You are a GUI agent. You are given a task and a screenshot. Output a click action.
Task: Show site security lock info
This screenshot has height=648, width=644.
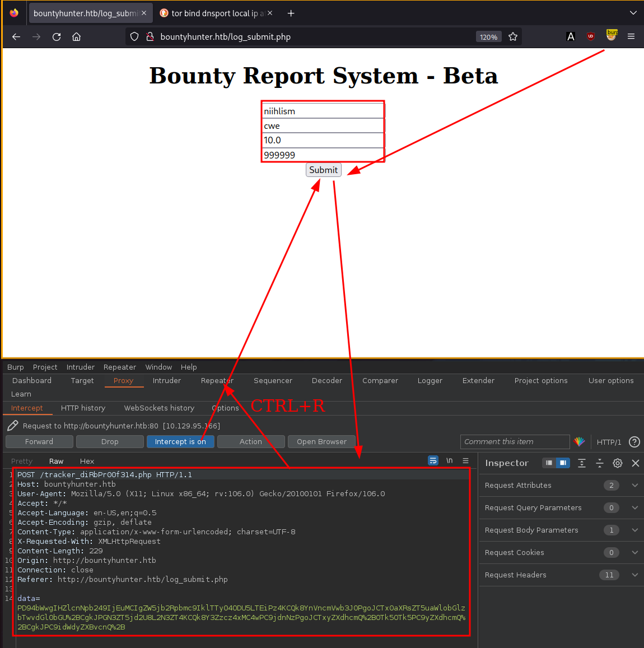(150, 37)
